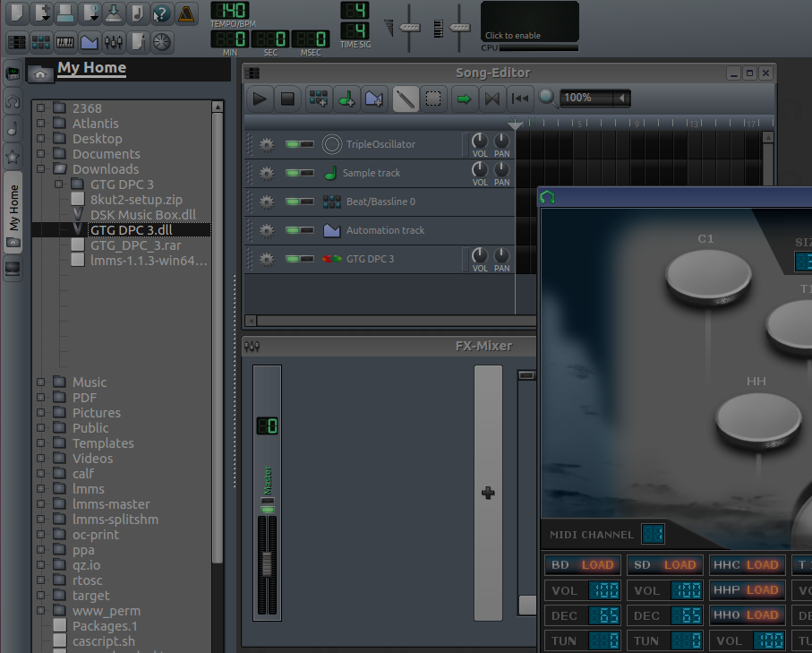Add a sample track to the song
The image size is (812, 653).
point(346,99)
